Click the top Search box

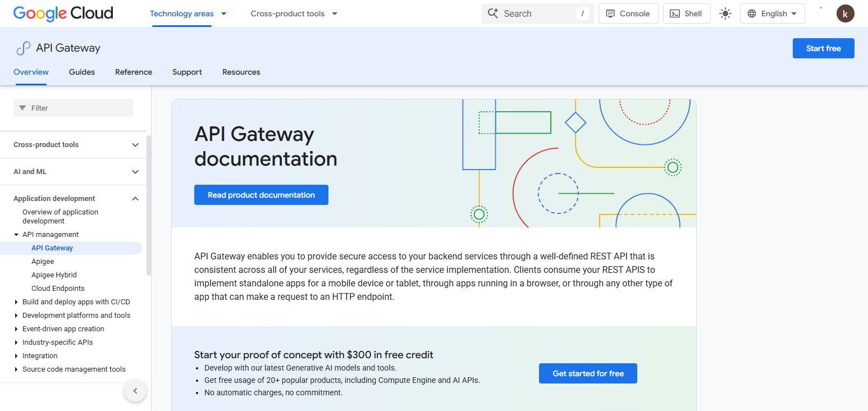click(537, 13)
